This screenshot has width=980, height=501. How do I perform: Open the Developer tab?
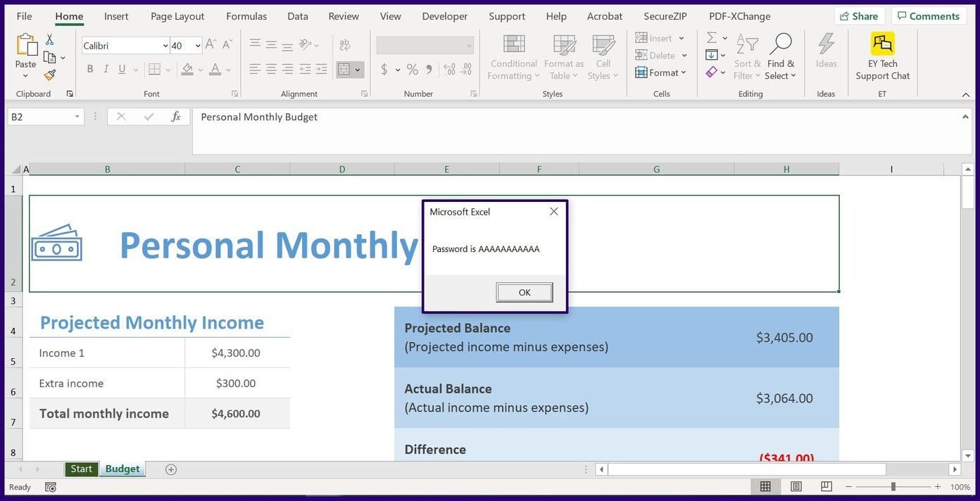pos(445,16)
